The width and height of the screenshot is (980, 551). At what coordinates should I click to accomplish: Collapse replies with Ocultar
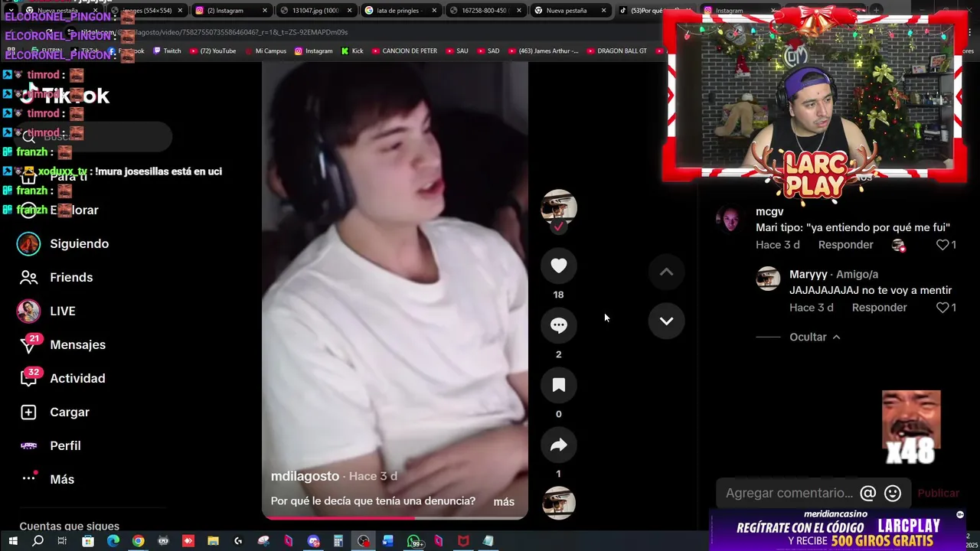point(815,337)
